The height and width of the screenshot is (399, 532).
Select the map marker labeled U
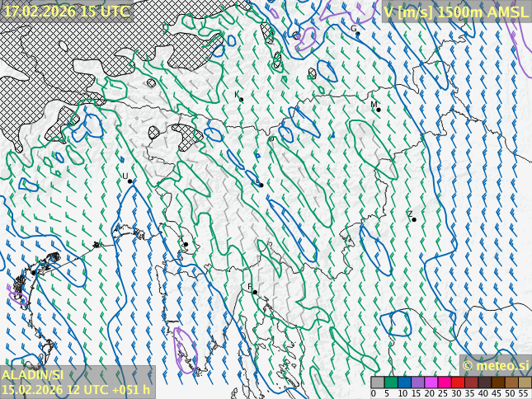(x=129, y=181)
